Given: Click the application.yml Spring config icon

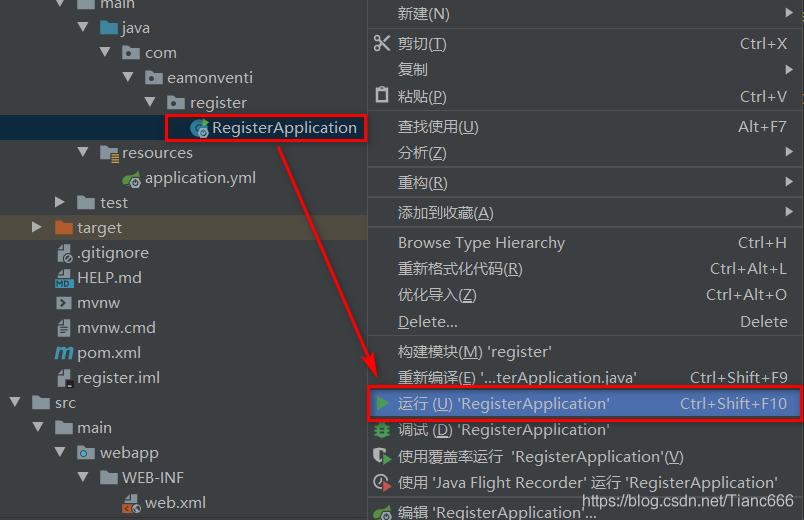Looking at the screenshot, I should [x=131, y=179].
